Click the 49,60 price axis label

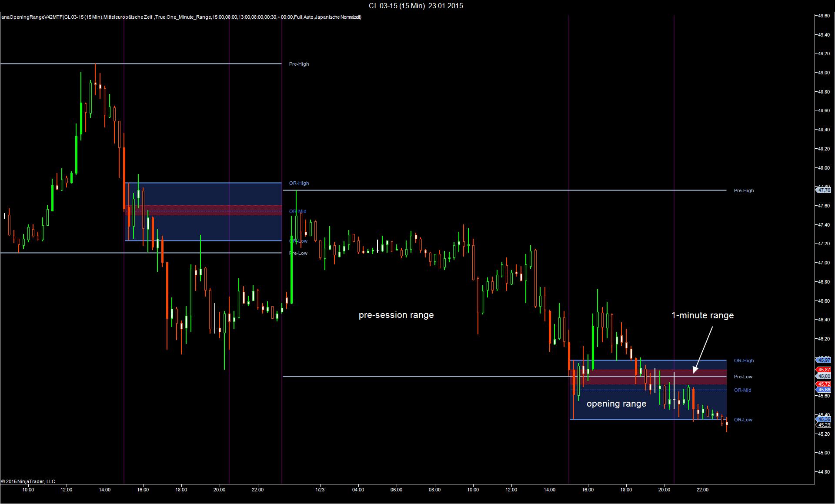[x=824, y=16]
